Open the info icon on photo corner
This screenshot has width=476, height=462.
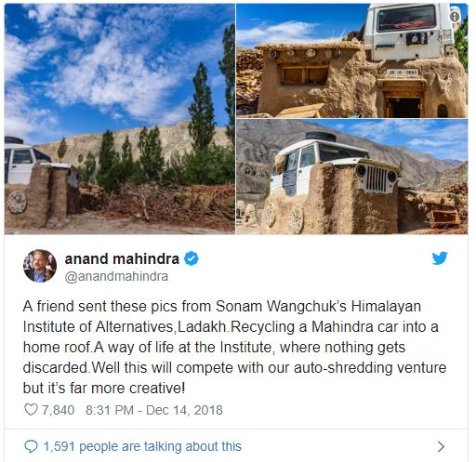[x=455, y=17]
